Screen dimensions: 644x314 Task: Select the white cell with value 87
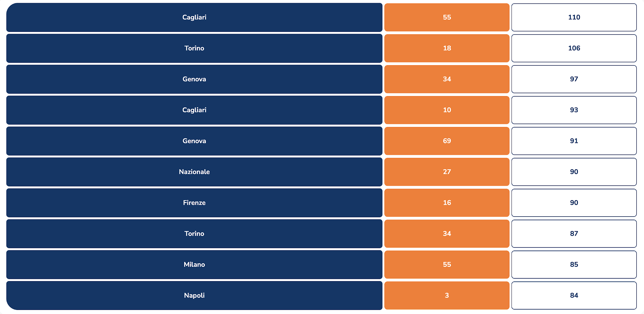tap(574, 234)
